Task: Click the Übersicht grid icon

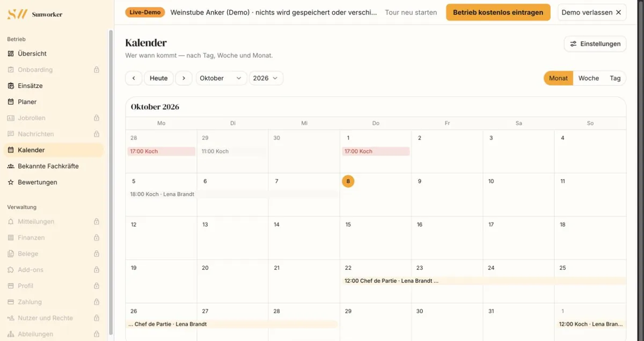Action: pyautogui.click(x=11, y=54)
